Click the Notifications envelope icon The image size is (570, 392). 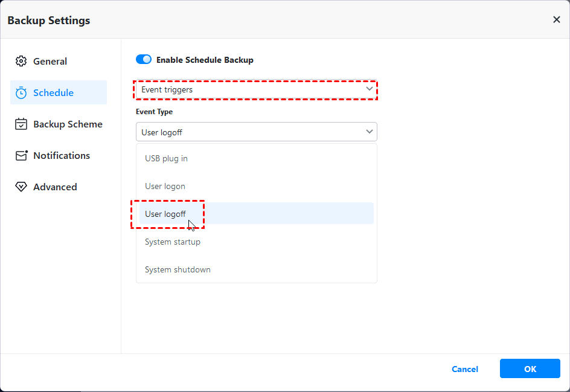pyautogui.click(x=21, y=156)
